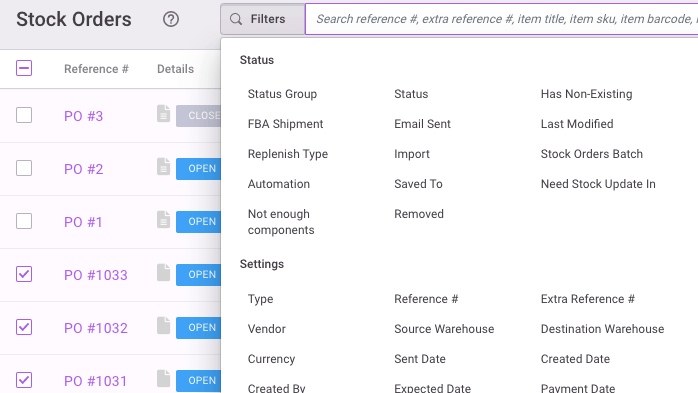Select the Last Modified filter

tap(577, 124)
